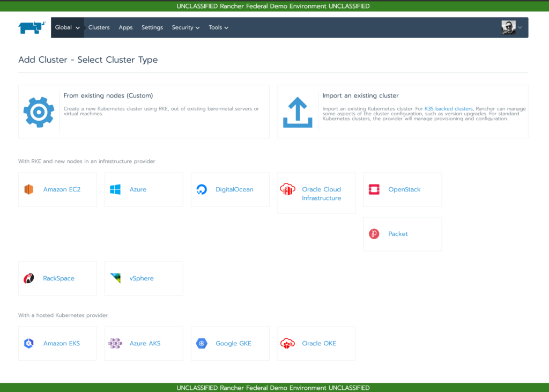Click the Azure Windows logo icon

point(115,189)
